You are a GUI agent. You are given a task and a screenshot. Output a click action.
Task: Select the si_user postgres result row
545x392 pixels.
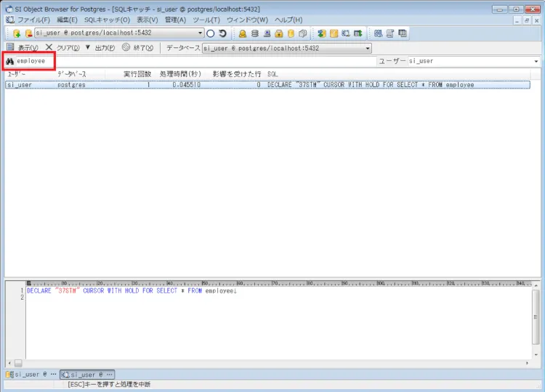click(x=267, y=85)
